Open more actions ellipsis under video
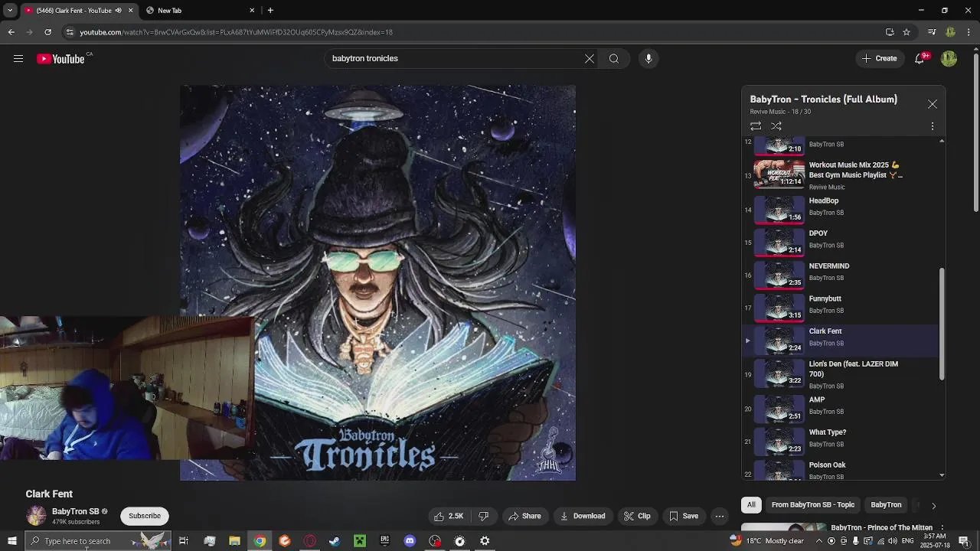The width and height of the screenshot is (980, 551). (720, 517)
